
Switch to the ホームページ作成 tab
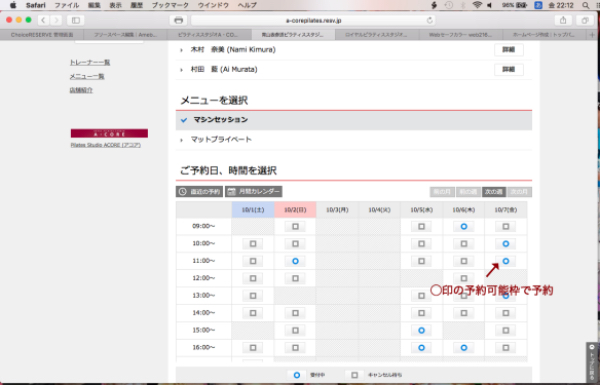(544, 35)
